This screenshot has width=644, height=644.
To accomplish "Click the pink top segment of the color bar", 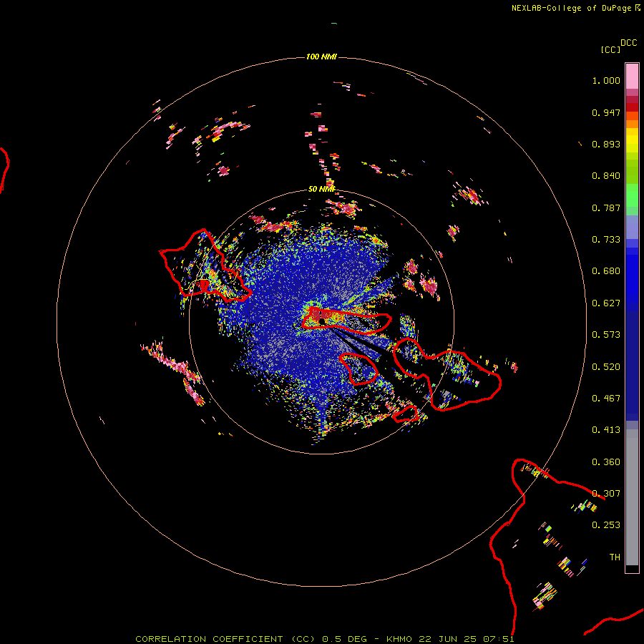I will point(632,76).
